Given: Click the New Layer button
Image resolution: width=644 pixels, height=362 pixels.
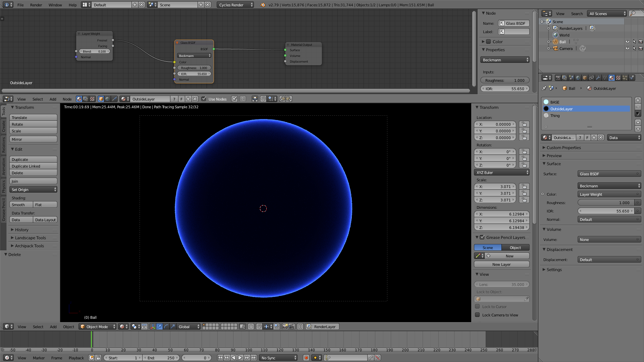Looking at the screenshot, I should [501, 264].
